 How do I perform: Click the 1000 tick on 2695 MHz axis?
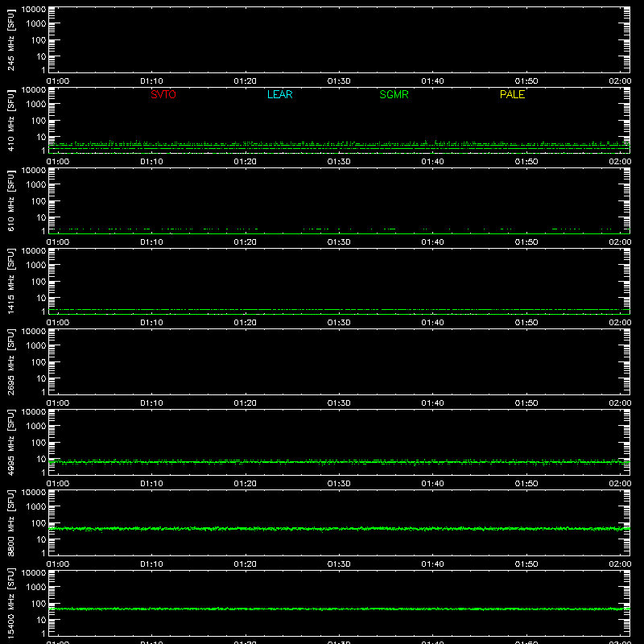click(x=36, y=346)
